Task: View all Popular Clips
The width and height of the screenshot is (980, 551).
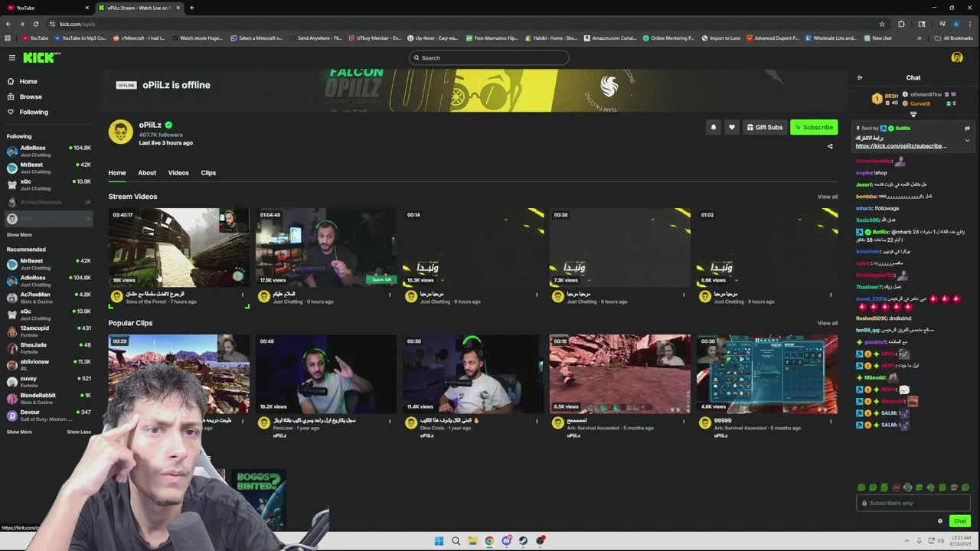Action: click(x=828, y=323)
